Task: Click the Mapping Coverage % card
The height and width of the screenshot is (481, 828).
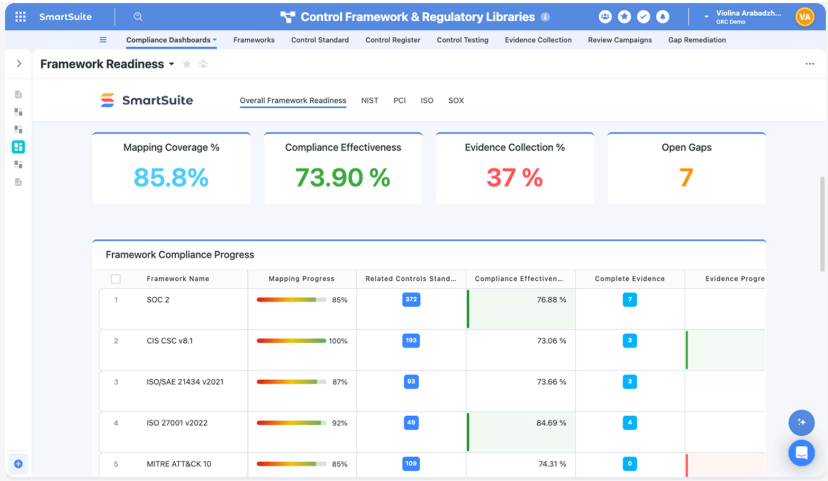Action: [x=171, y=168]
